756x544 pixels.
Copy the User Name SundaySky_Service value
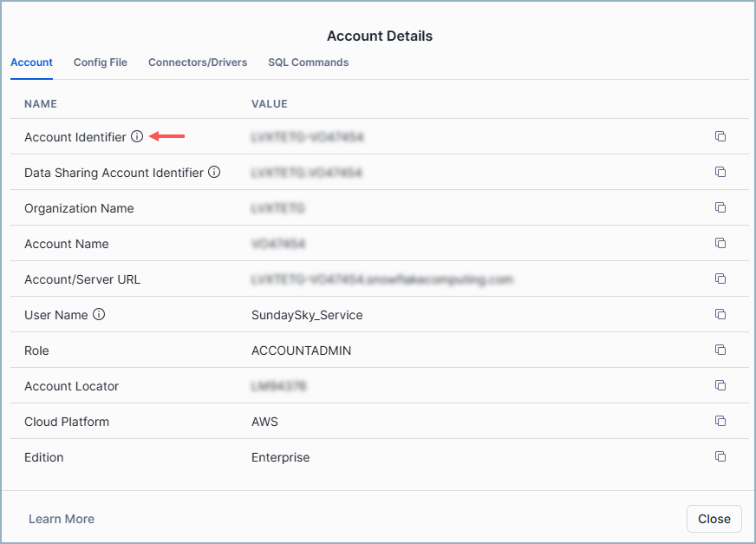(720, 314)
